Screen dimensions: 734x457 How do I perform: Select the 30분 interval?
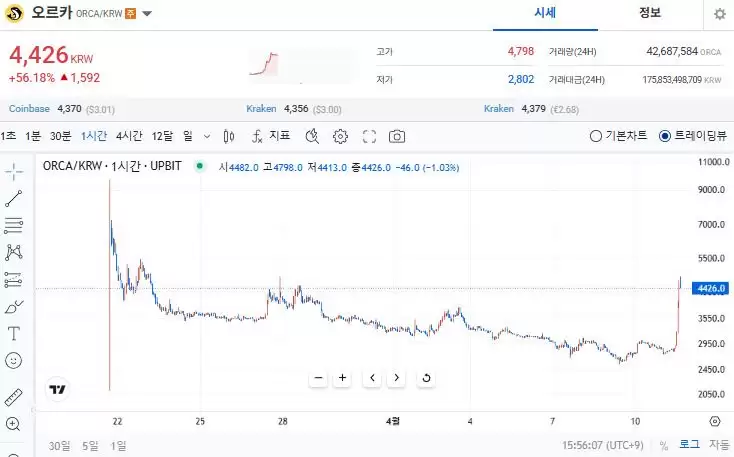[x=60, y=136]
